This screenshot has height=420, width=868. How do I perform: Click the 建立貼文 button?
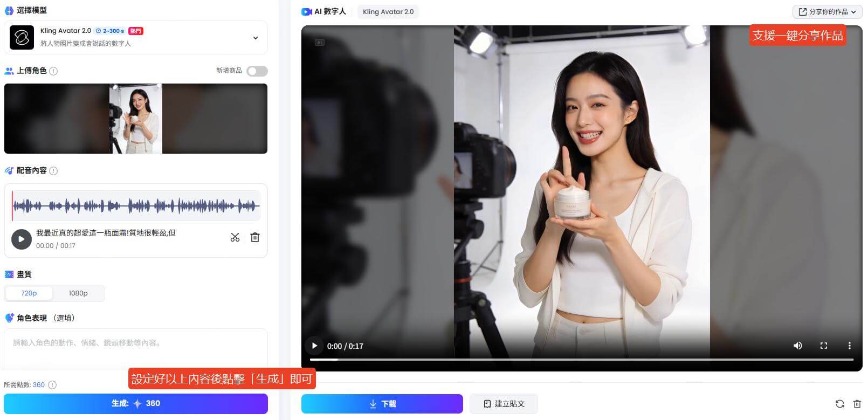pos(504,403)
